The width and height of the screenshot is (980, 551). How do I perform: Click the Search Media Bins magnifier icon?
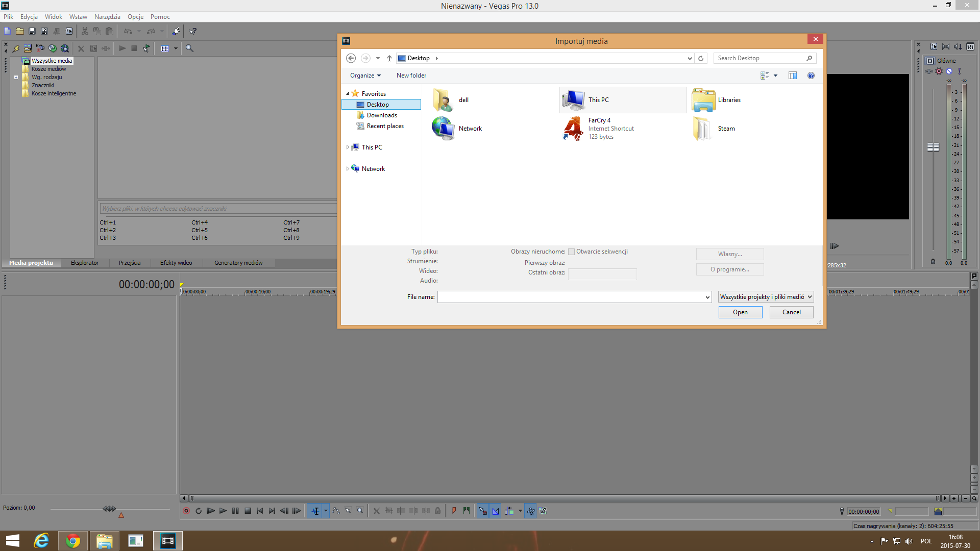[x=189, y=48]
